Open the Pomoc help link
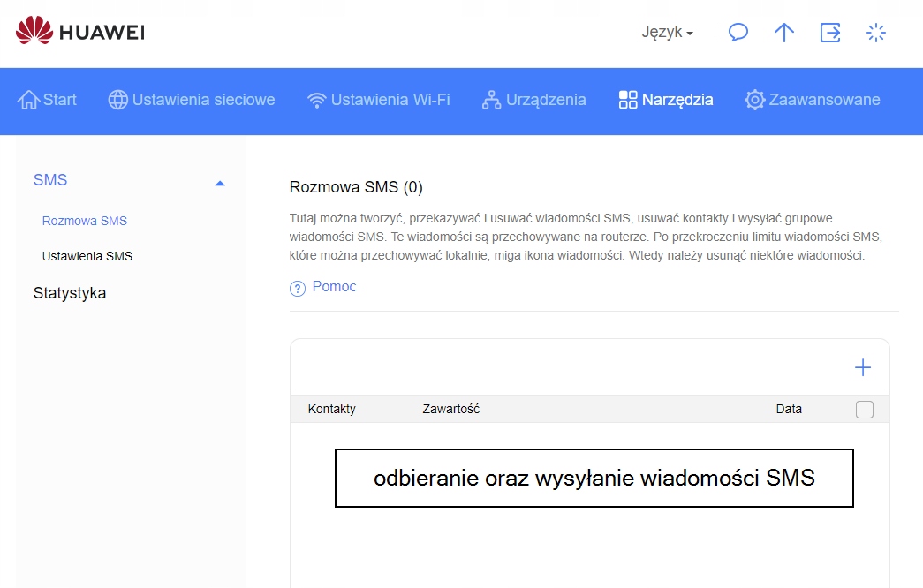The image size is (923, 588). point(334,287)
